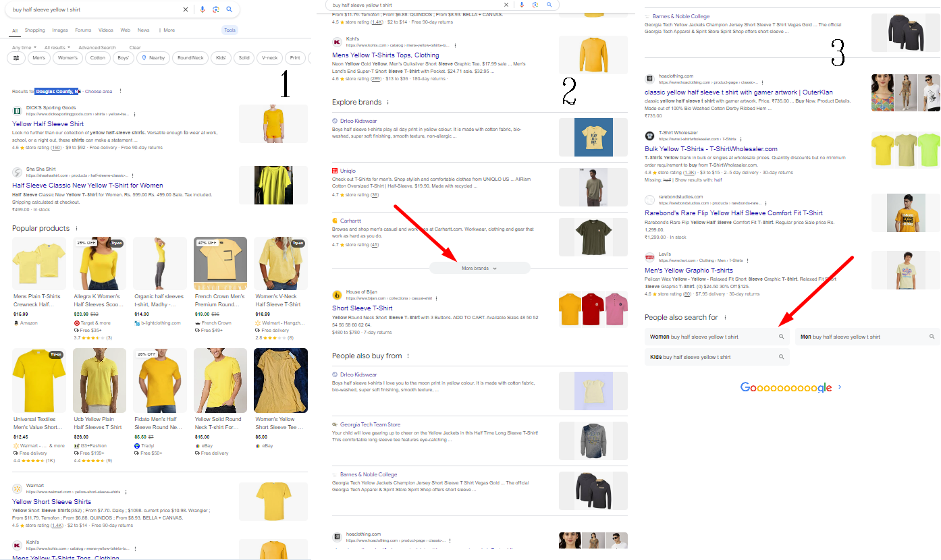
Task: Switch to the Web tab
Action: [126, 30]
